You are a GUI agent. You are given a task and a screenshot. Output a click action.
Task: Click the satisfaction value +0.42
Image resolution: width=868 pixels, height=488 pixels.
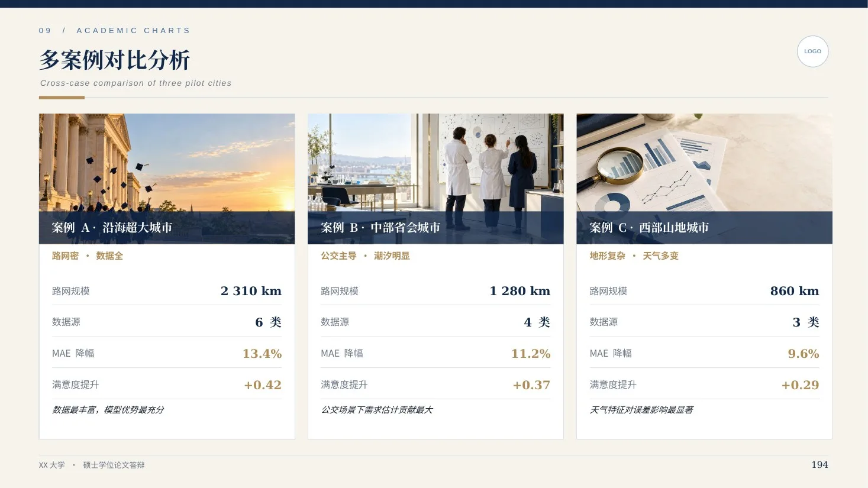click(263, 385)
